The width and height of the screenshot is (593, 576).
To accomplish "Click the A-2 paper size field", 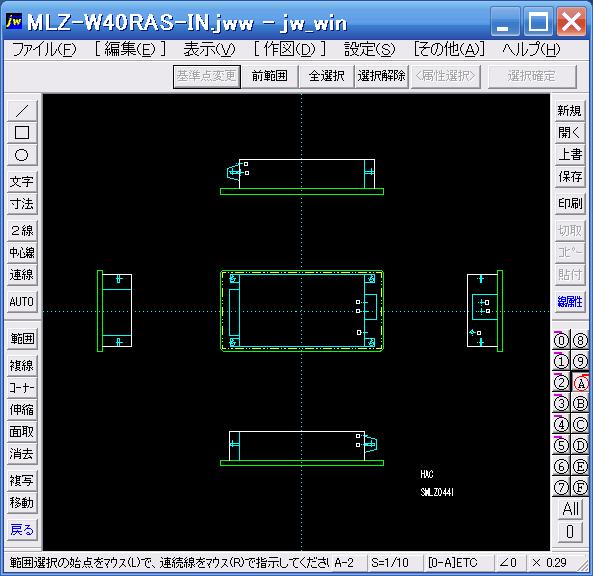I will (x=348, y=563).
